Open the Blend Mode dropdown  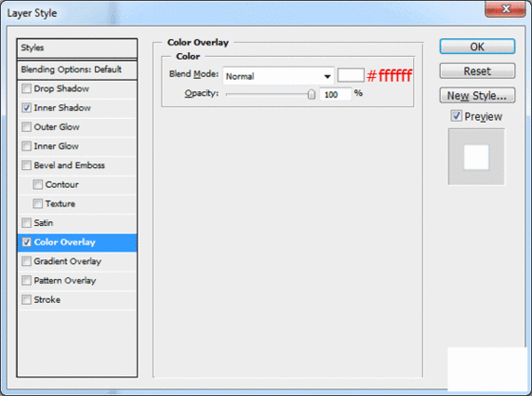[x=278, y=76]
